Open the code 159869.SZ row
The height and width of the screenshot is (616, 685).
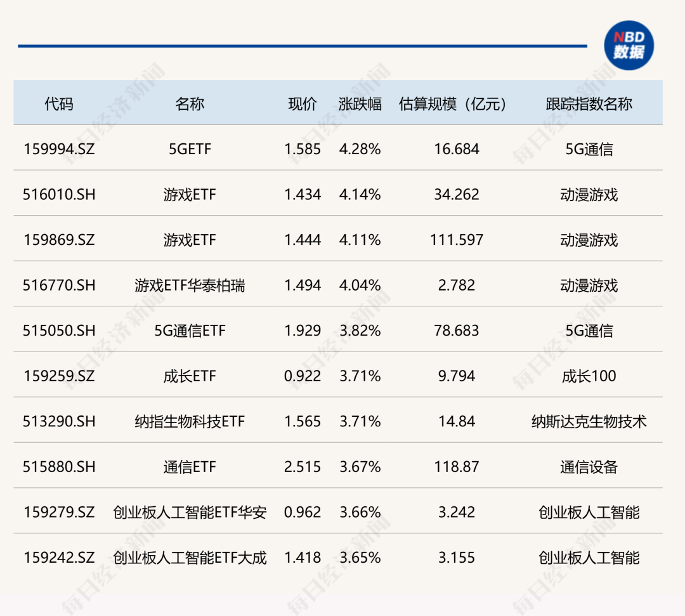point(59,240)
